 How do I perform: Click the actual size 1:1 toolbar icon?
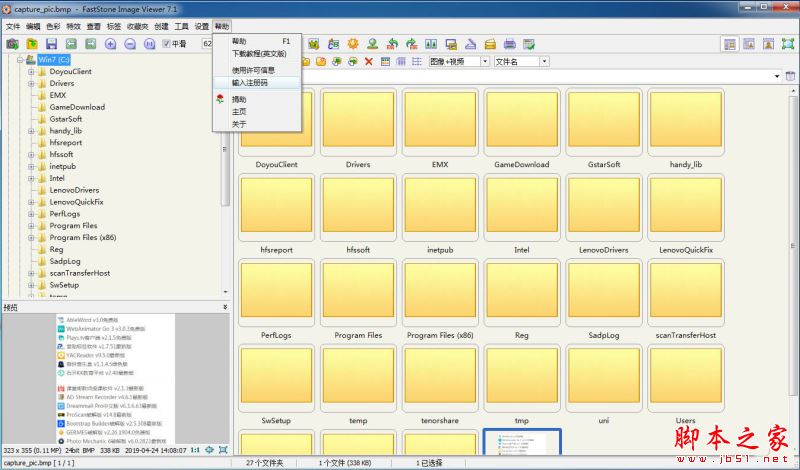[x=149, y=44]
